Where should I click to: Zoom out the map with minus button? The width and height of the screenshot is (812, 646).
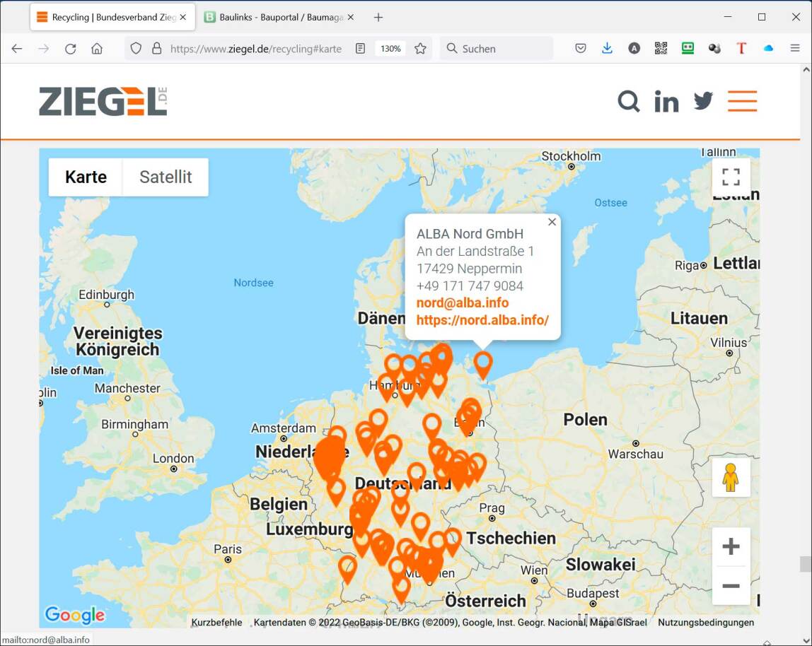tap(731, 586)
